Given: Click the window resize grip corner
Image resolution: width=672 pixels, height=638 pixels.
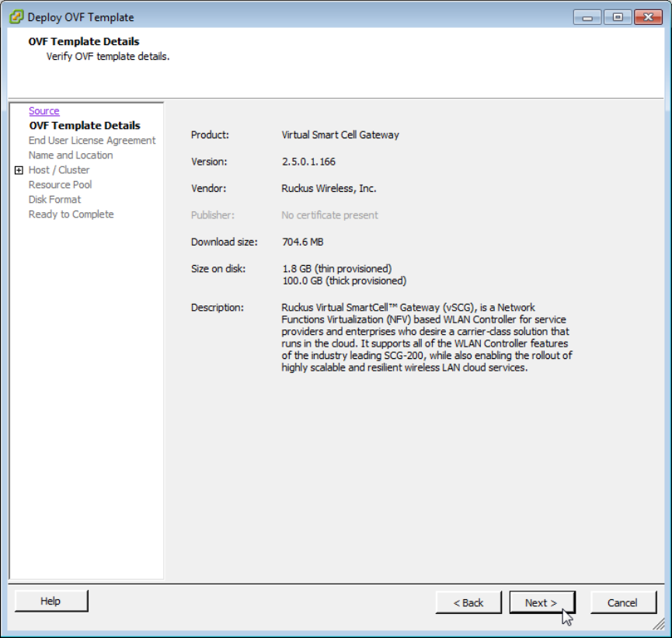Looking at the screenshot, I should 659,624.
